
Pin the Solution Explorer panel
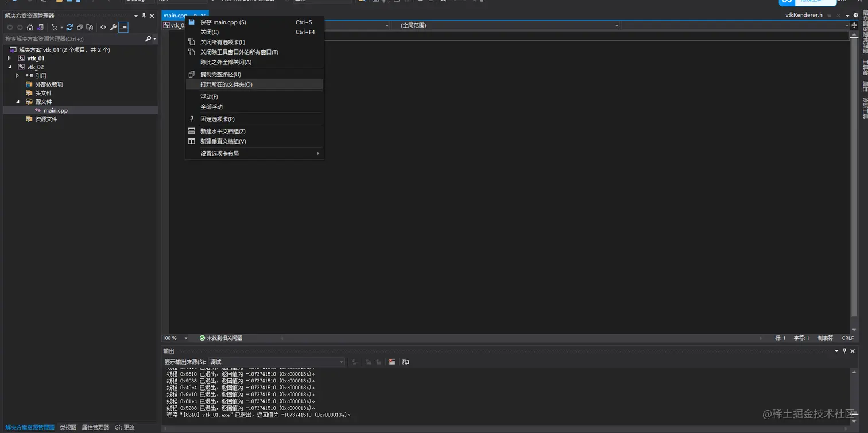coord(144,16)
